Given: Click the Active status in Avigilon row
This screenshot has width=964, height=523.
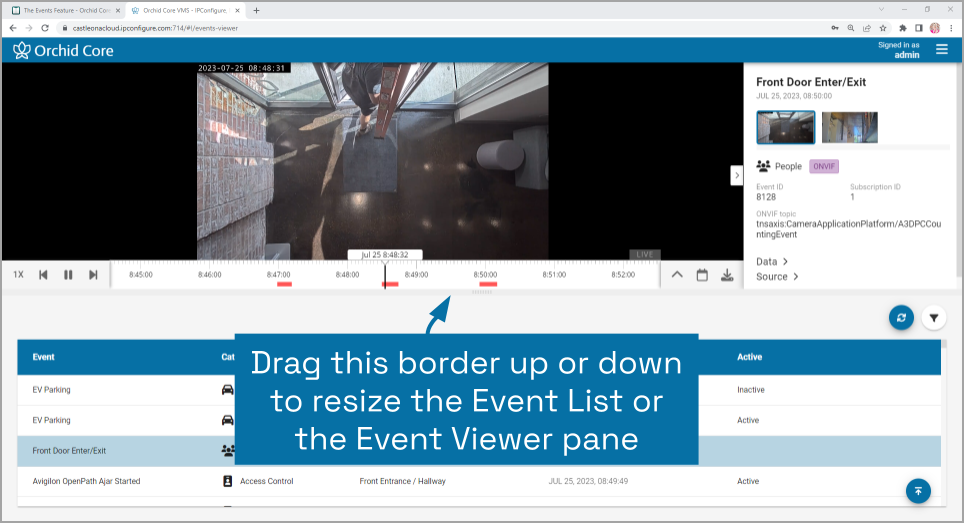Looking at the screenshot, I should coord(748,481).
